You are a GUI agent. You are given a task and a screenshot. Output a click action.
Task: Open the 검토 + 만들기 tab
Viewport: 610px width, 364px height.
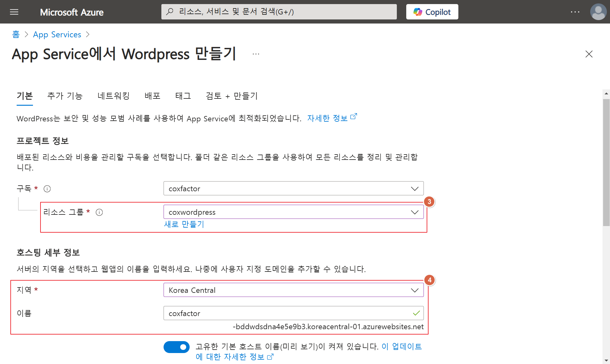pos(232,96)
